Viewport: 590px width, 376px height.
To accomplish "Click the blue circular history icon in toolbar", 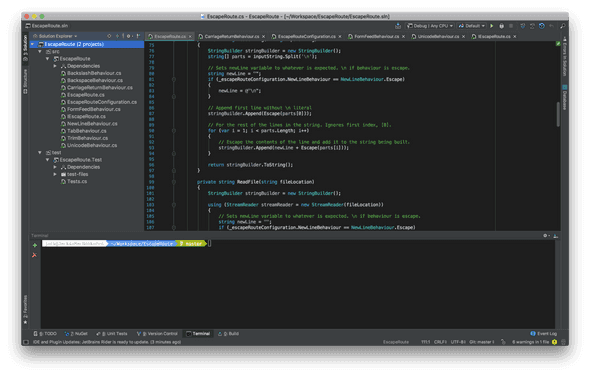I will (541, 26).
